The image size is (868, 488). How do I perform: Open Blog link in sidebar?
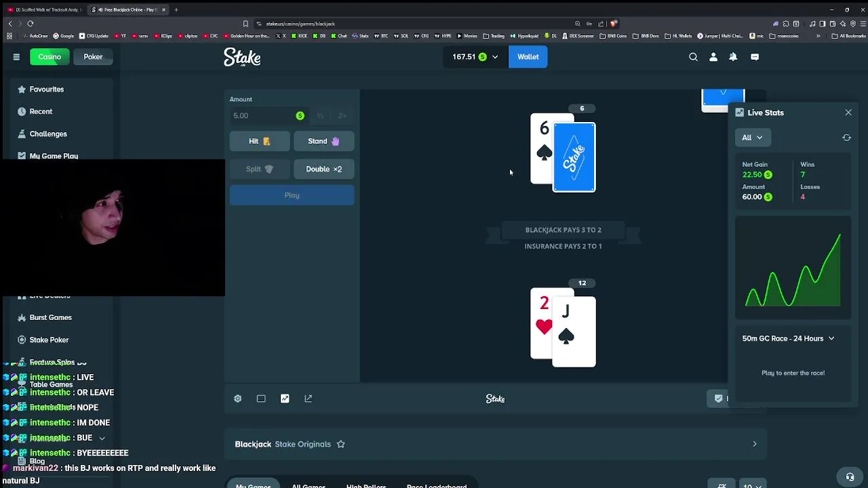pos(37,461)
